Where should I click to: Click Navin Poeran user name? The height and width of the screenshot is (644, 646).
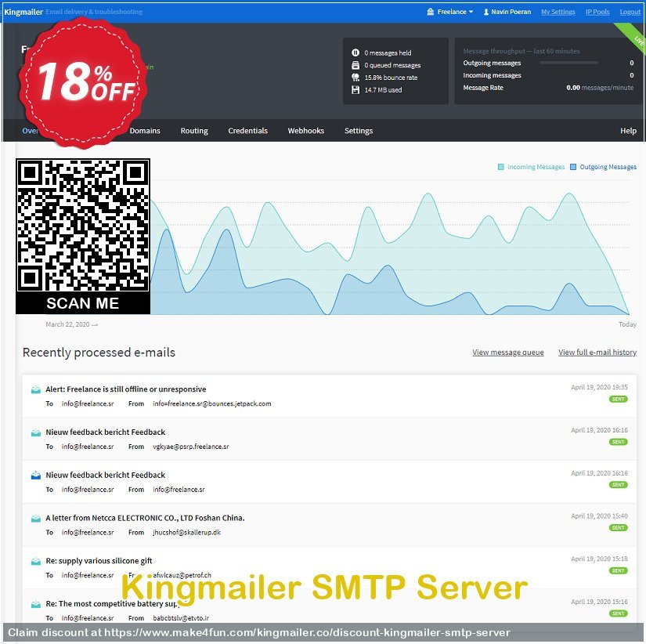(511, 12)
